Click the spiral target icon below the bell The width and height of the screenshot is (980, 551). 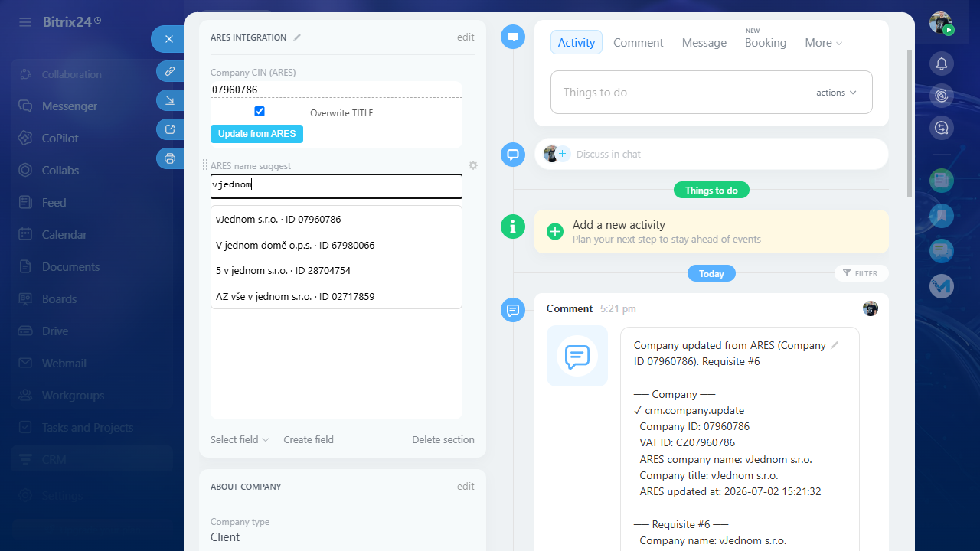942,96
